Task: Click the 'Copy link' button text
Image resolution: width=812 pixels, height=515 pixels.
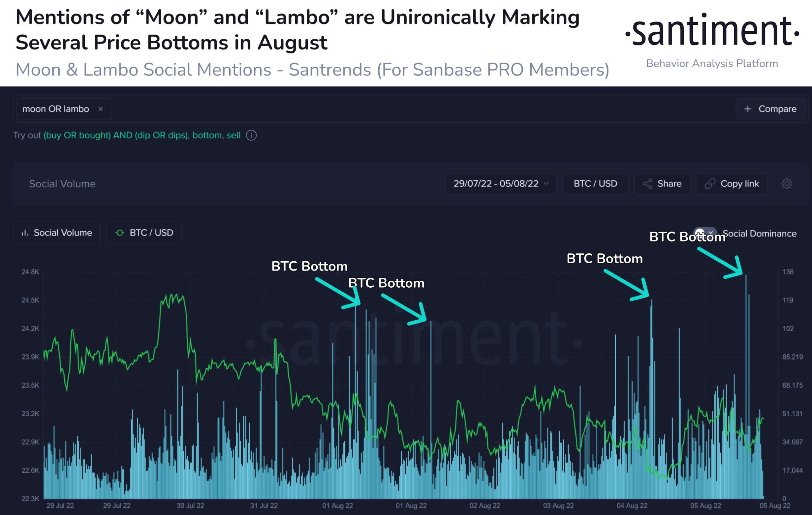Action: 739,184
